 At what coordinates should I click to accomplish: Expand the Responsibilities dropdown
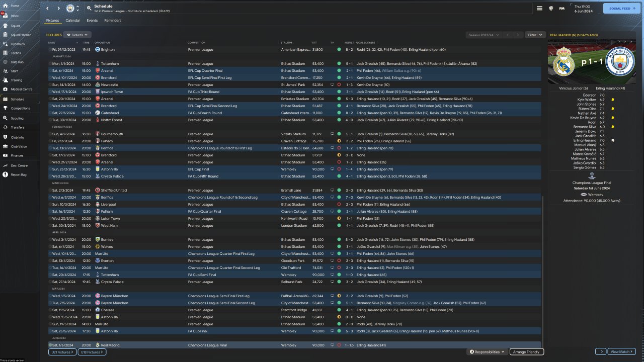pyautogui.click(x=488, y=352)
